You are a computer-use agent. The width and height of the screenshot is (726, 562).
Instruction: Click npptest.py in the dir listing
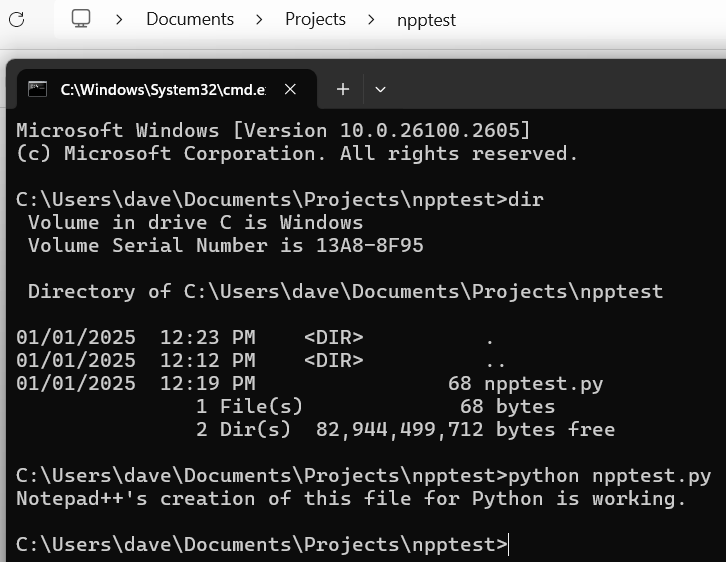click(x=543, y=383)
